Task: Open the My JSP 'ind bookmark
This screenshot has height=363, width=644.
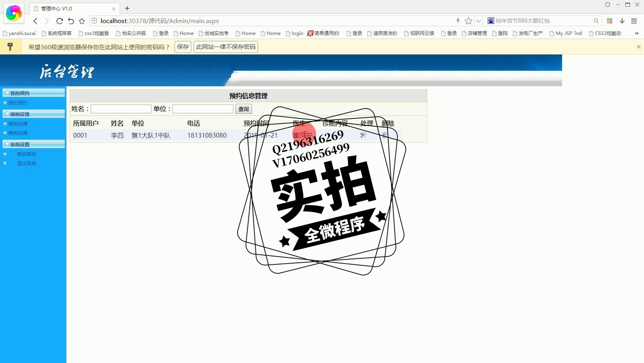Action: pyautogui.click(x=566, y=33)
